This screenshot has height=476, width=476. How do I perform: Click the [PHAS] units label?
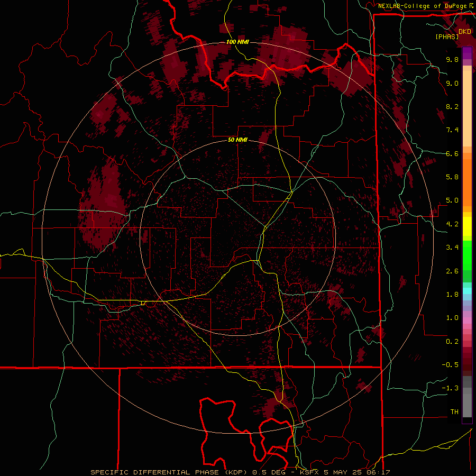447,36
